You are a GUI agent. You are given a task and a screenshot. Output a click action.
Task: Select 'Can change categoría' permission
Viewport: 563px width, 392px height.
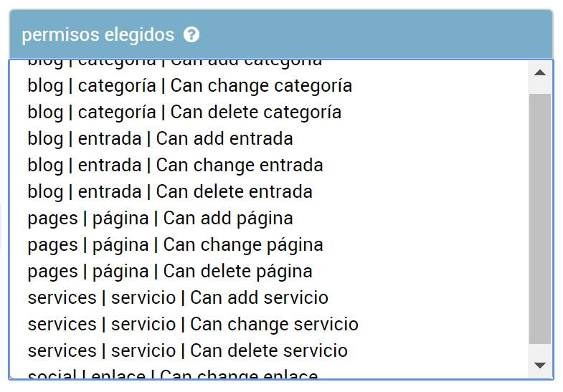[x=268, y=86]
